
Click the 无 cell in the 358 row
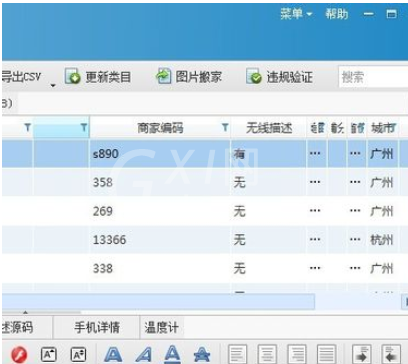coord(268,182)
